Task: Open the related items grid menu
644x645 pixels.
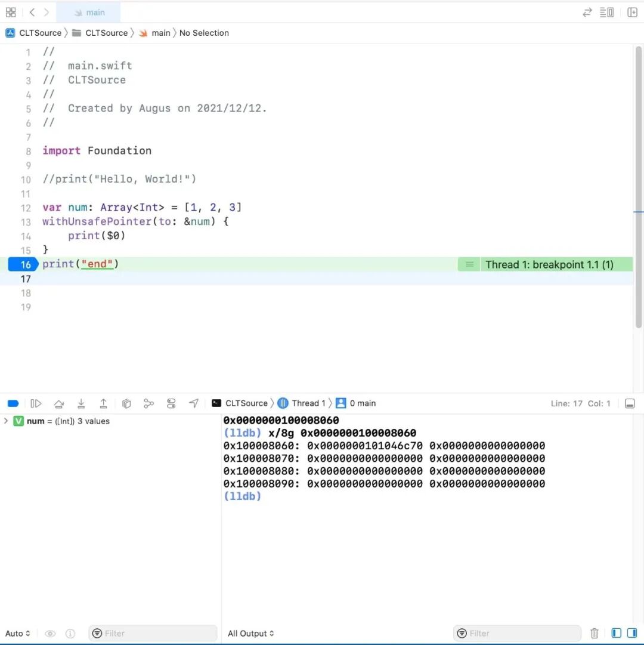Action: pyautogui.click(x=11, y=13)
